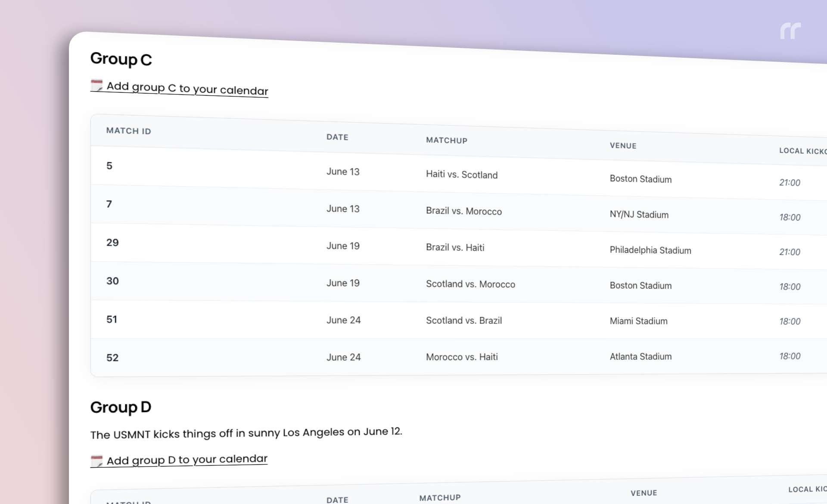Click the Scotland vs. Brazil matchup
The width and height of the screenshot is (827, 504).
coord(464,320)
